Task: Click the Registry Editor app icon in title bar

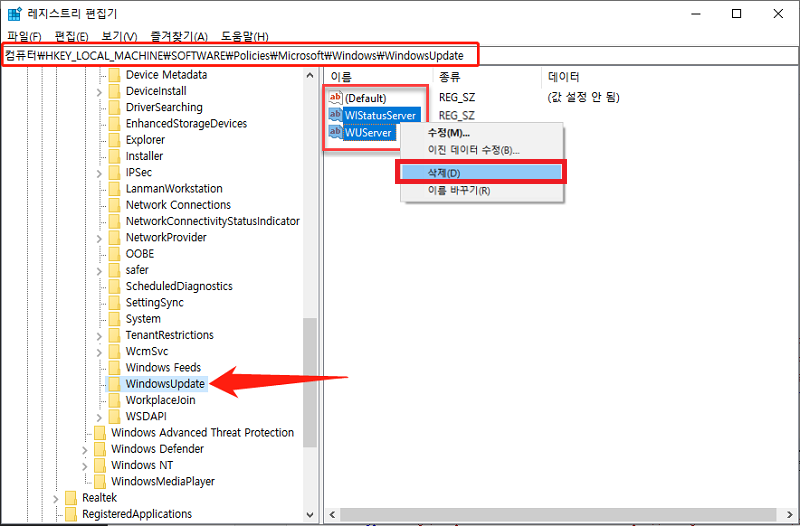Action: [x=14, y=14]
